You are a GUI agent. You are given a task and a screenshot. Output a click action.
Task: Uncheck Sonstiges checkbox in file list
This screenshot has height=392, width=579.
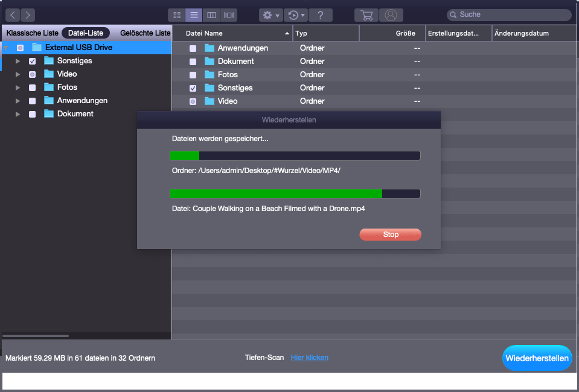point(193,88)
